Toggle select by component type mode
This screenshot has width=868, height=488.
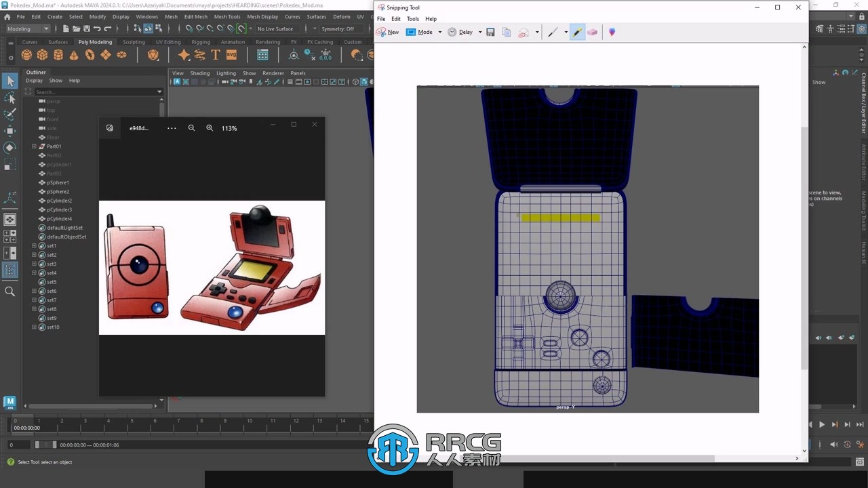(159, 28)
